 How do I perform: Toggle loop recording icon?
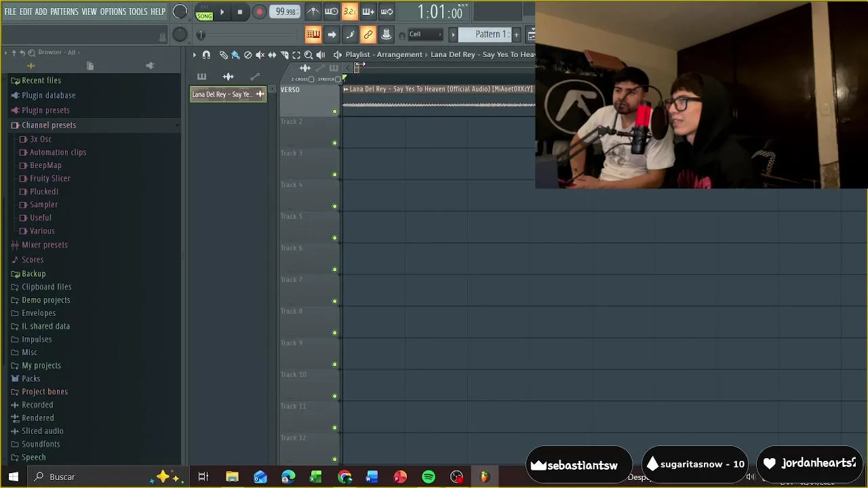[386, 12]
